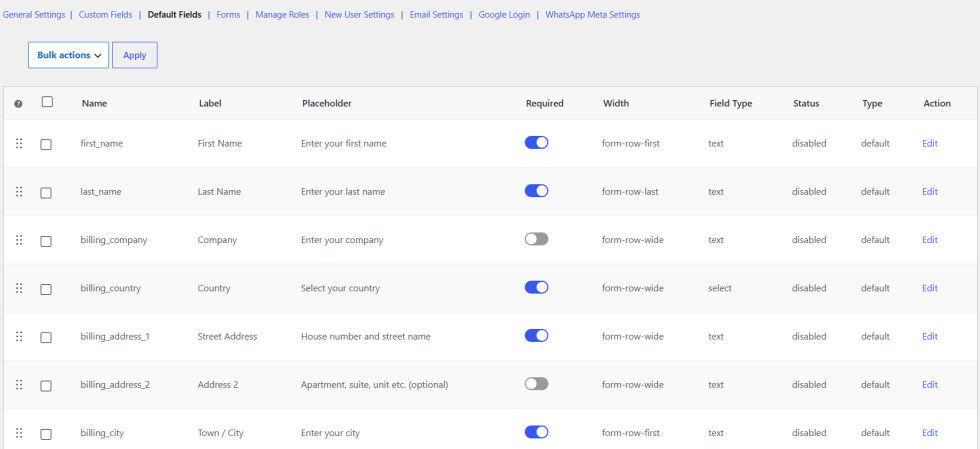The width and height of the screenshot is (980, 449).
Task: Open the New User Settings tab
Action: (x=359, y=14)
